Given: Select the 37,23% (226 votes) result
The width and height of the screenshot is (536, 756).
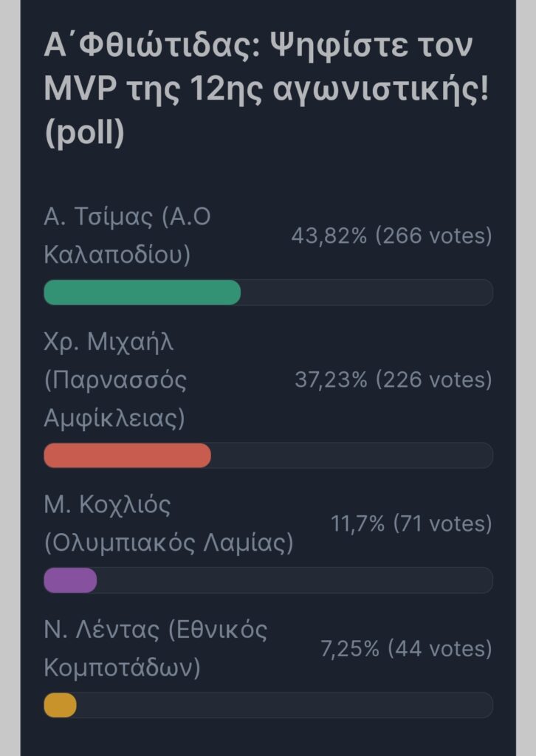Looking at the screenshot, I should pos(394,380).
